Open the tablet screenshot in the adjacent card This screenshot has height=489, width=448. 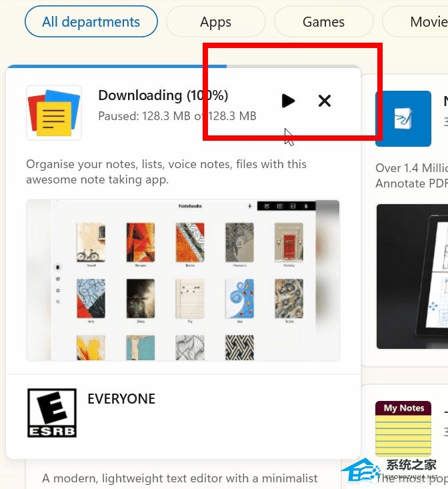pyautogui.click(x=412, y=277)
